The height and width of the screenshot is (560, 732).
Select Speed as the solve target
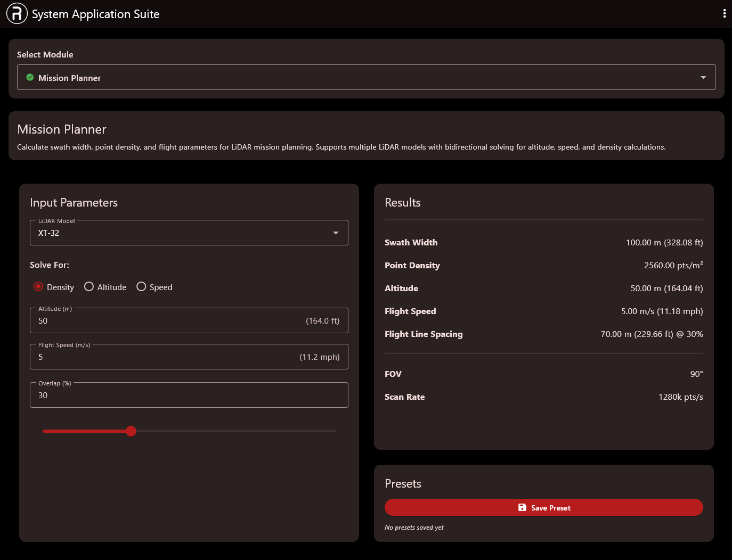(x=141, y=287)
